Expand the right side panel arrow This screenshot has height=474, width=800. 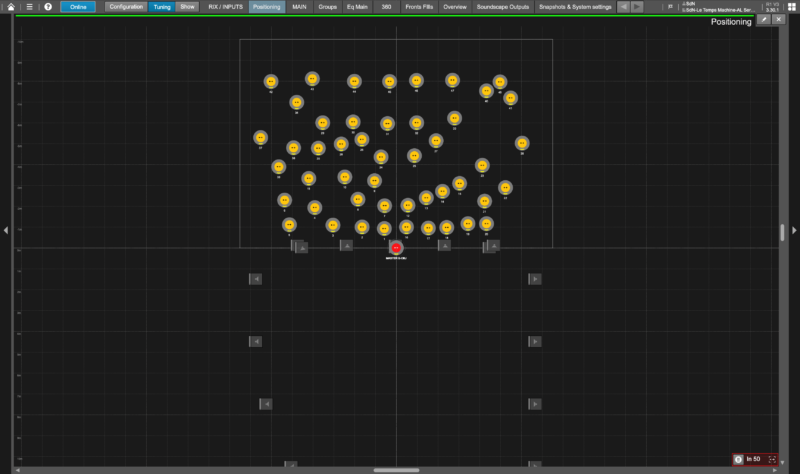794,230
